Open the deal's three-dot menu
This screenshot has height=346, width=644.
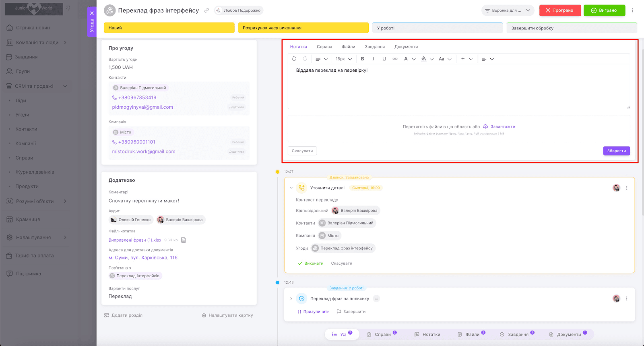(x=632, y=10)
